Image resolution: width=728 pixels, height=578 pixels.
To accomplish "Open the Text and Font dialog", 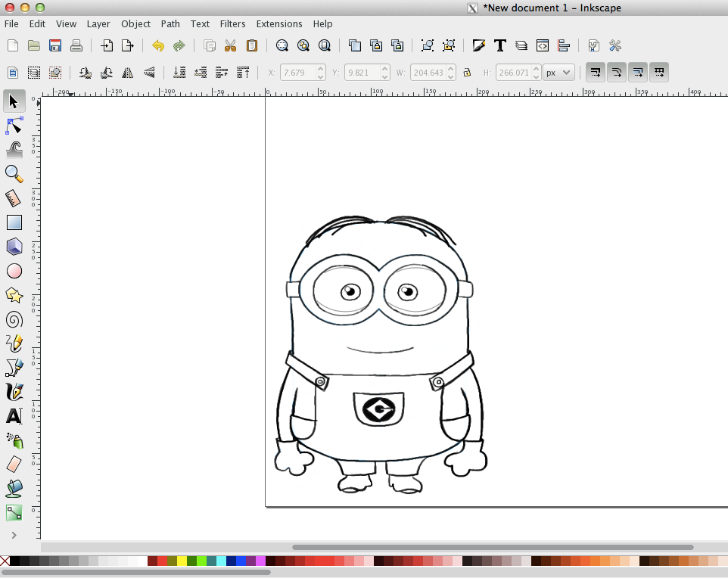I will tap(500, 45).
